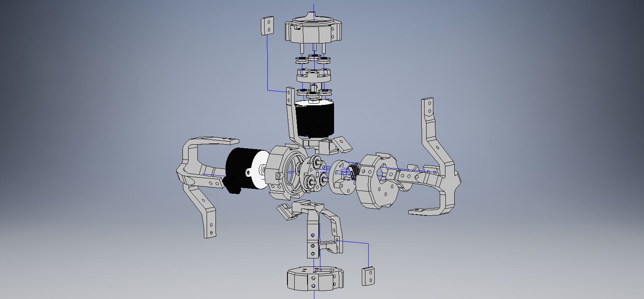
Task: Select the central ring housing beside the left motor
Action: [285, 173]
